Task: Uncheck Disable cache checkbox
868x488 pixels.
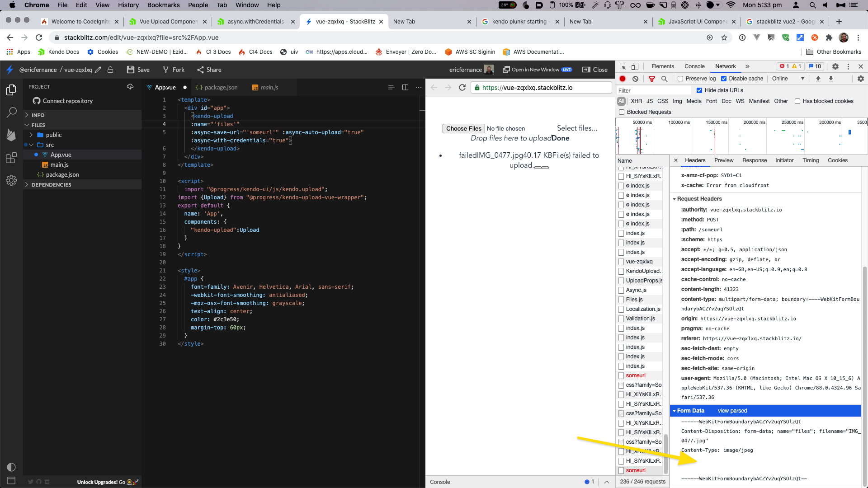Action: coord(724,79)
